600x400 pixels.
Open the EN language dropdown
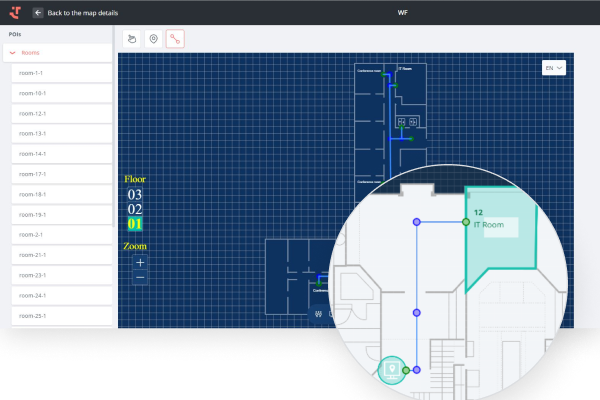(554, 68)
